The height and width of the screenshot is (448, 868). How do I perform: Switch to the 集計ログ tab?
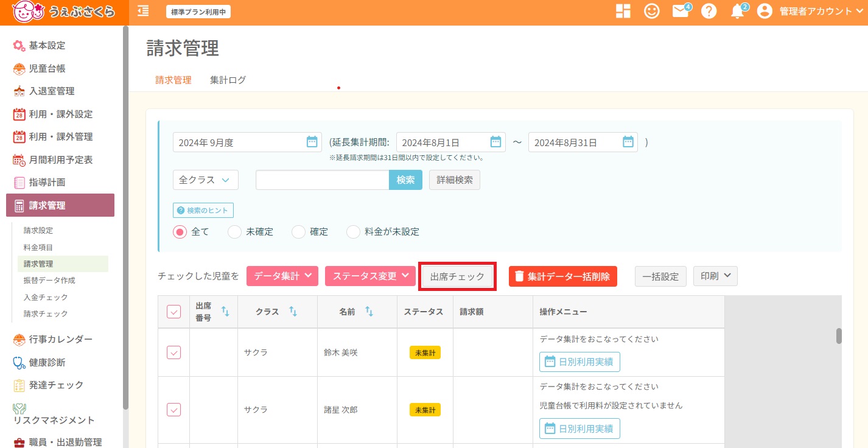(x=228, y=80)
